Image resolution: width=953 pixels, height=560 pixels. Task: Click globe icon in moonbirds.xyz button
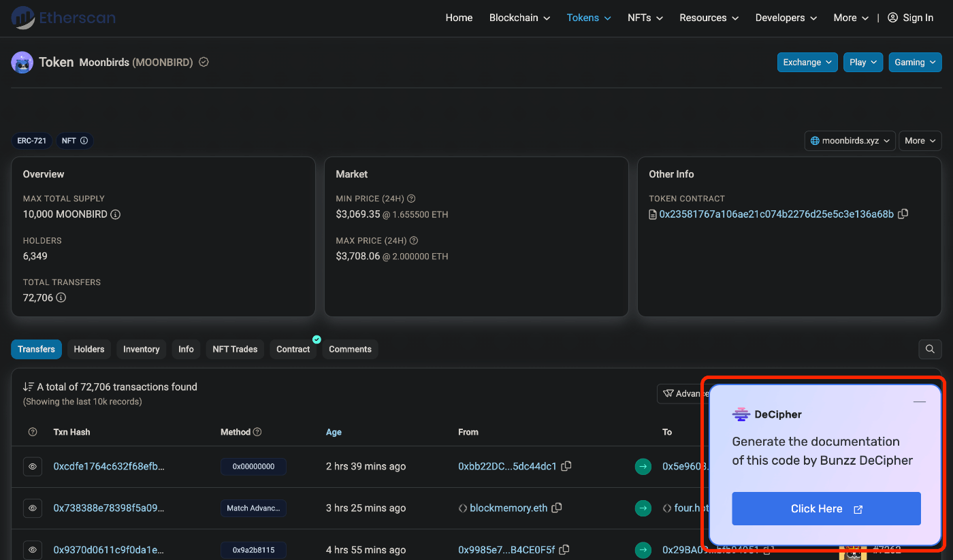[x=815, y=141]
